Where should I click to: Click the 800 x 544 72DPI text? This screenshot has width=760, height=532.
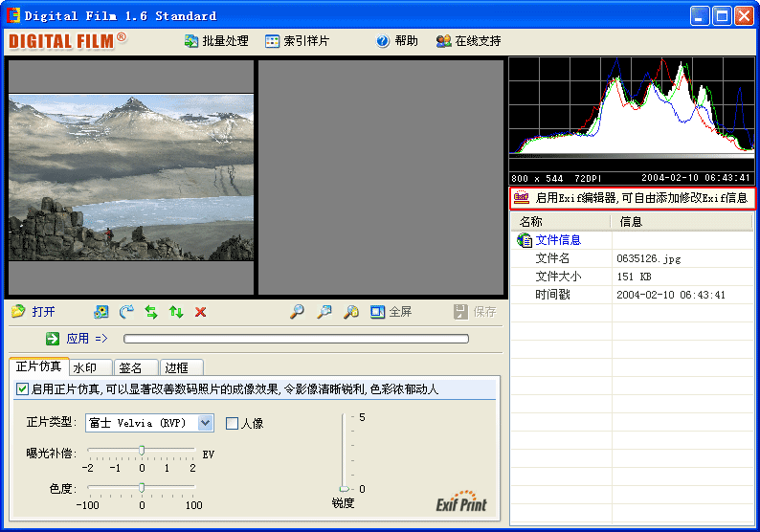(x=556, y=178)
